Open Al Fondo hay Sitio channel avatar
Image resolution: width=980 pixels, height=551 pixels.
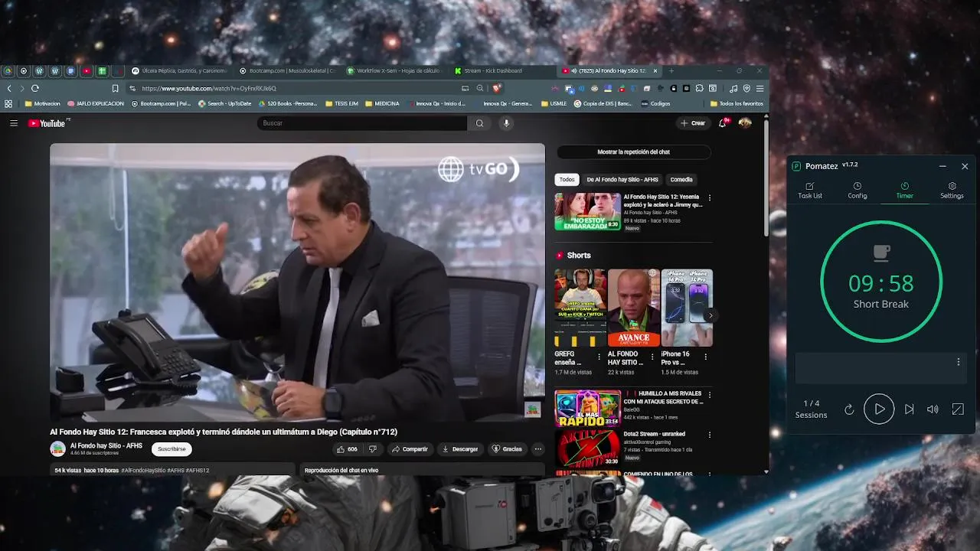click(x=57, y=449)
